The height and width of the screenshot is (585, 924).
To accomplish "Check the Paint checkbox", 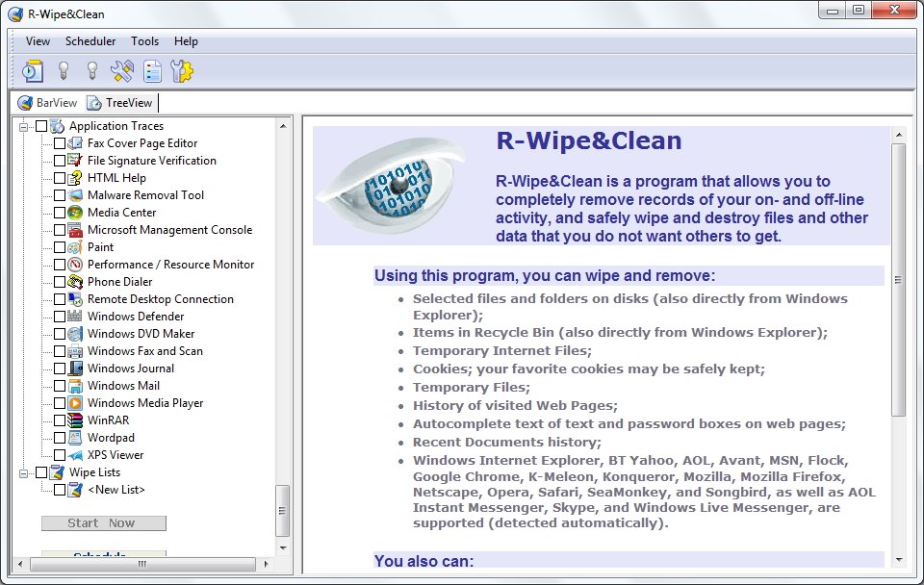I will tap(60, 247).
